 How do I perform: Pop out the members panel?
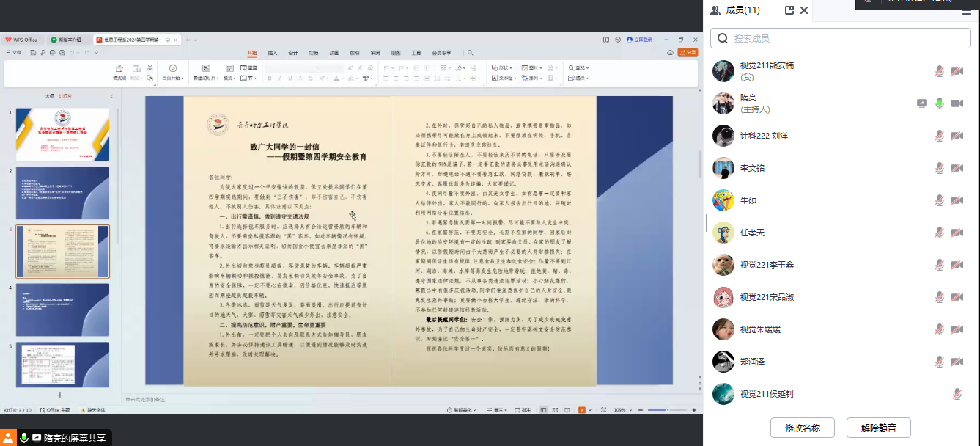point(789,10)
